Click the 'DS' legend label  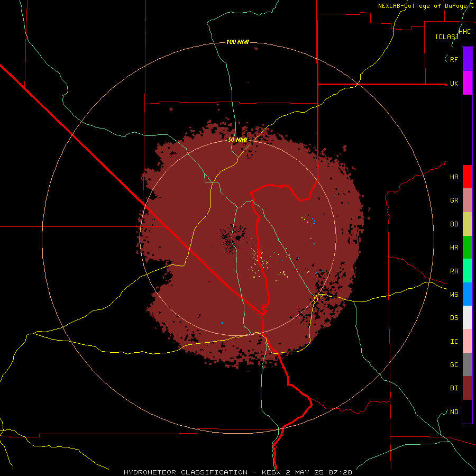point(454,318)
